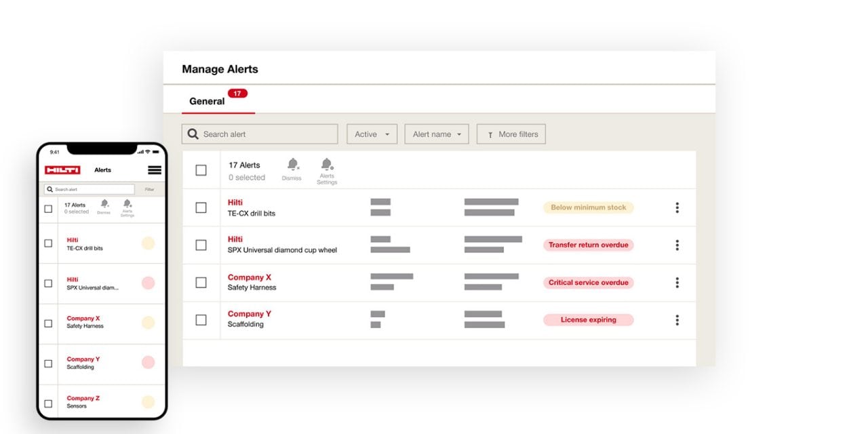Open the Active status dropdown

[372, 134]
